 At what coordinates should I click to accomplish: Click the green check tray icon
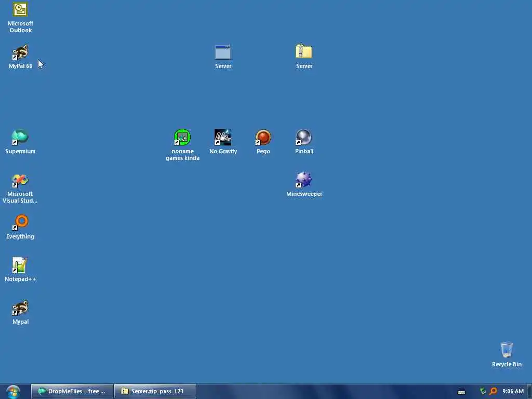click(x=483, y=391)
